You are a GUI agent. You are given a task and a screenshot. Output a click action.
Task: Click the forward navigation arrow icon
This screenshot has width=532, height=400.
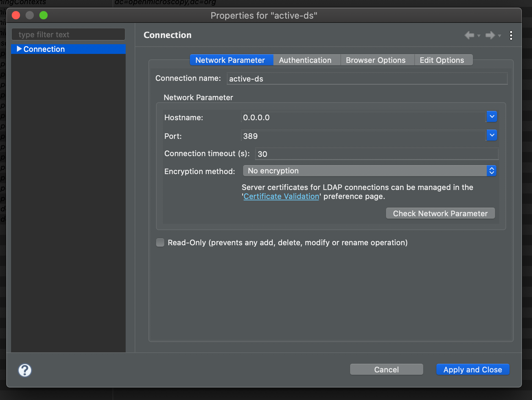[490, 35]
